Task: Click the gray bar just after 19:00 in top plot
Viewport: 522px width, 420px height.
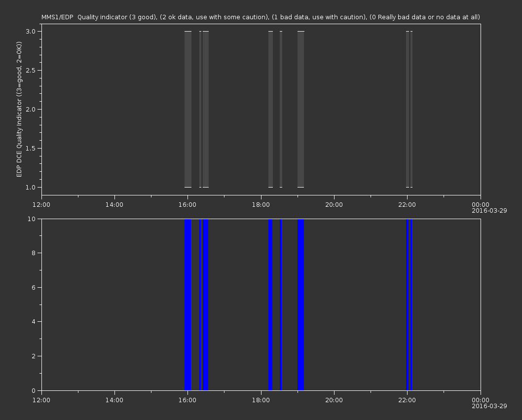Action: click(x=300, y=109)
